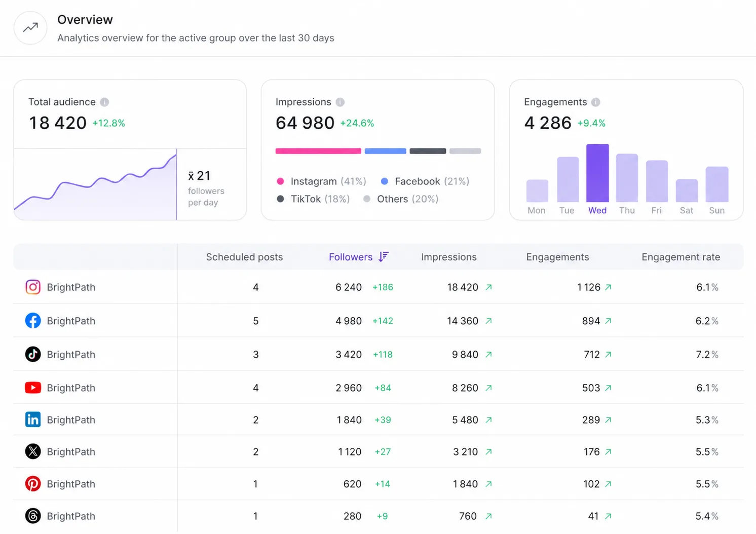
Task: Click the 5.3% engagement rate cell
Action: click(x=707, y=420)
